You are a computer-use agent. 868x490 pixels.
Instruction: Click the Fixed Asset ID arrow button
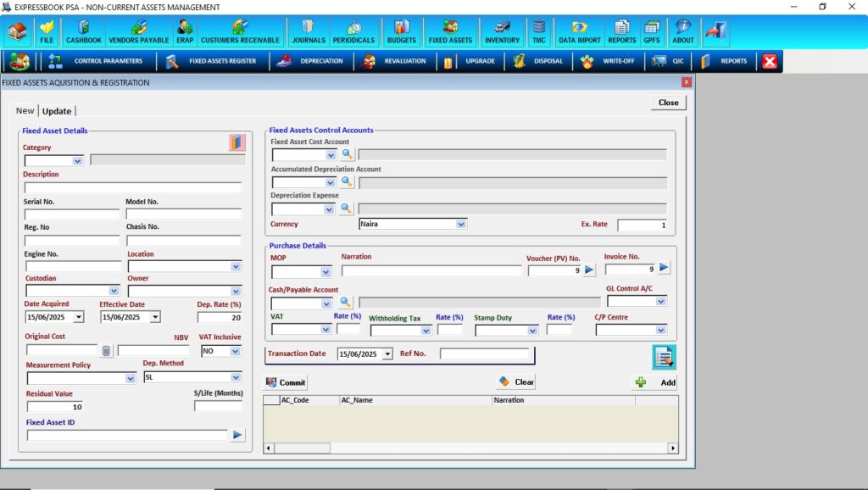[x=238, y=435]
